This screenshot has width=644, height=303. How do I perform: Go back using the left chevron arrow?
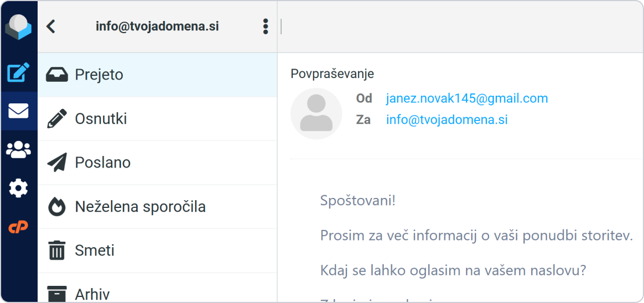50,27
